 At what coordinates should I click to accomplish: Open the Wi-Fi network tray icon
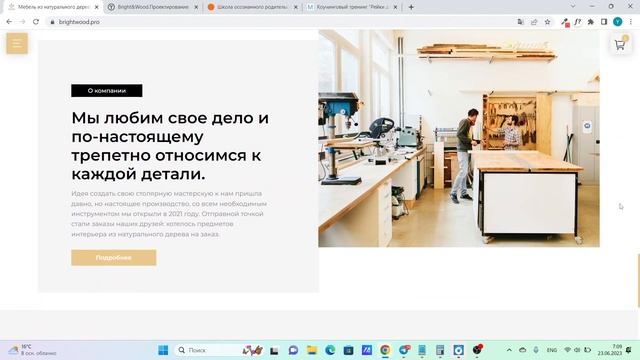567,350
